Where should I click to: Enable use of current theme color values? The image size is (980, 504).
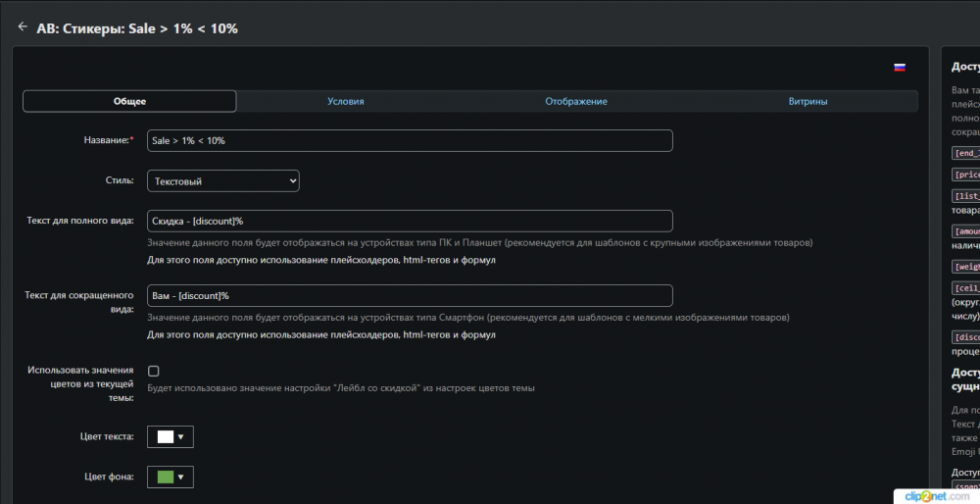click(153, 371)
